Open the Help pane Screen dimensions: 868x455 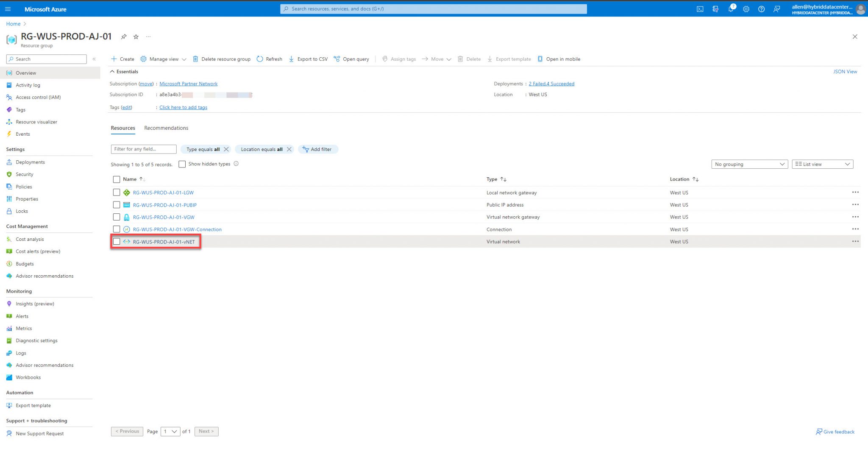tap(762, 8)
